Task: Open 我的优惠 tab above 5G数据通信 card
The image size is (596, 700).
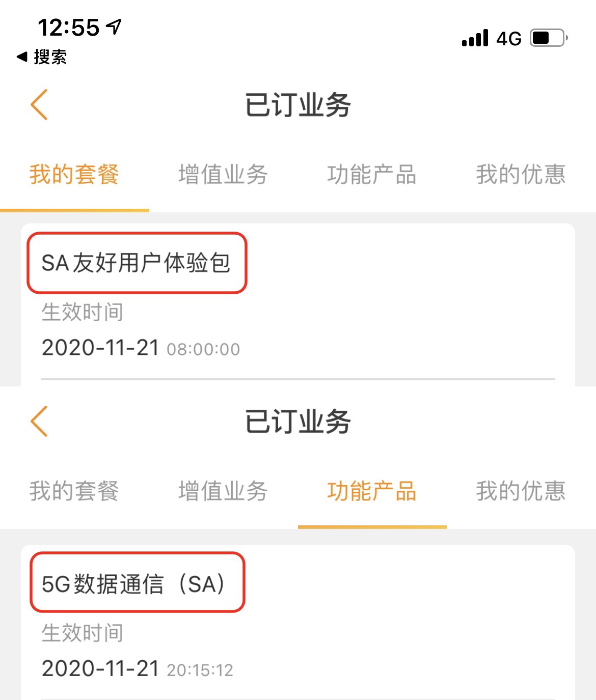Action: click(521, 491)
